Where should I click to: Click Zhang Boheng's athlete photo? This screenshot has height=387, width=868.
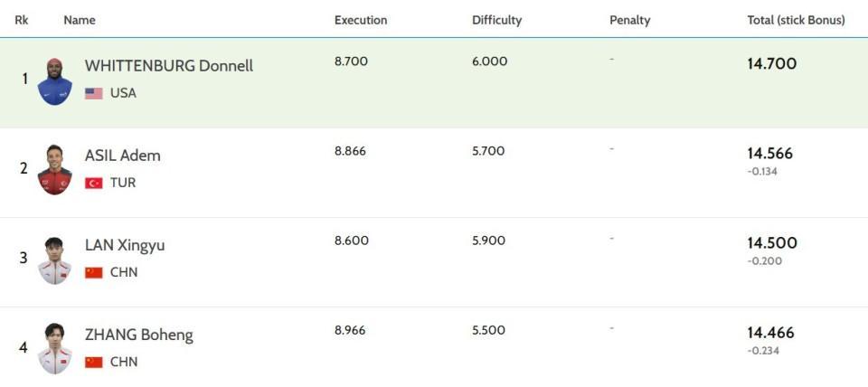point(55,349)
